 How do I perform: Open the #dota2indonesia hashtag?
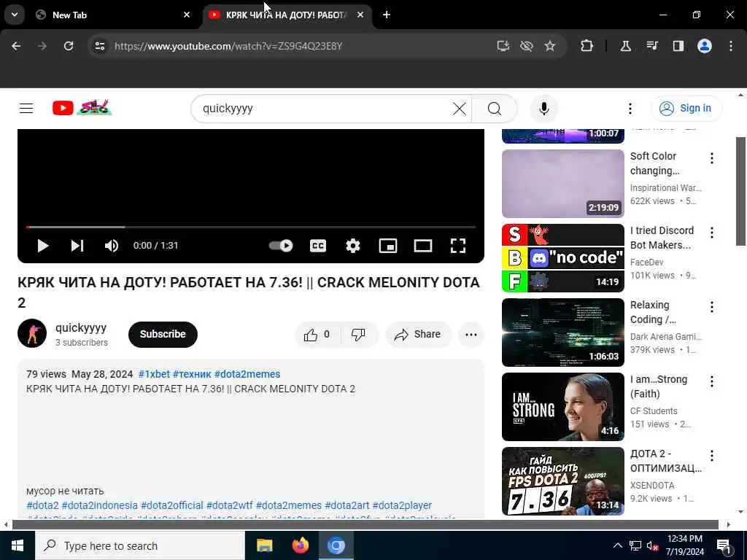pos(99,505)
